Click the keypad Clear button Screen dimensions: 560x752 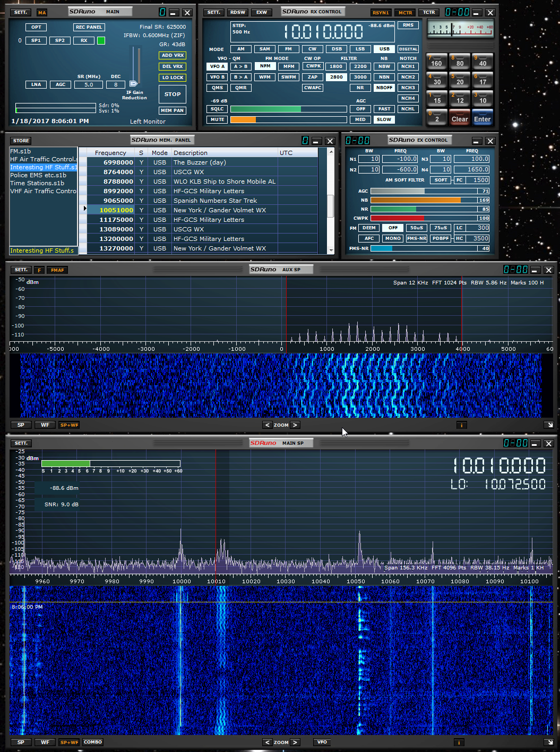pyautogui.click(x=460, y=117)
